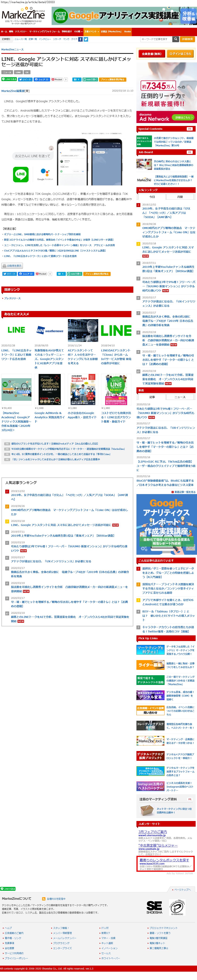This screenshot has height=980, width=197.
Task: Switch to the 記事 tab under 新着
Action: [x=152, y=397]
